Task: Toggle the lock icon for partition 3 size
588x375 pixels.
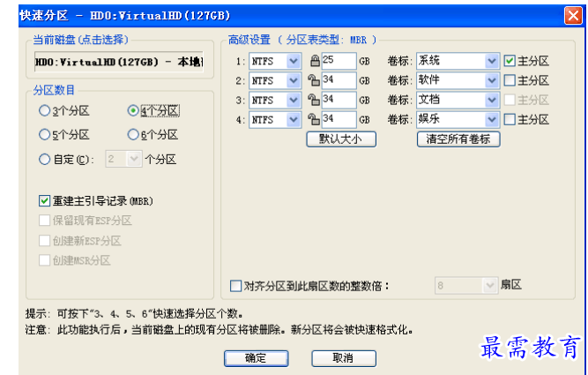Action: [x=314, y=100]
